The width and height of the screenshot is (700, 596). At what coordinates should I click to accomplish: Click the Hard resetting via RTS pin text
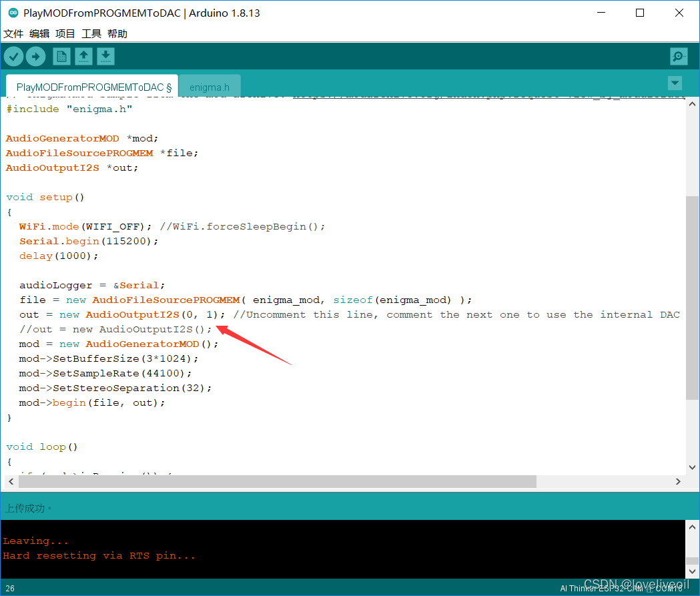(99, 556)
